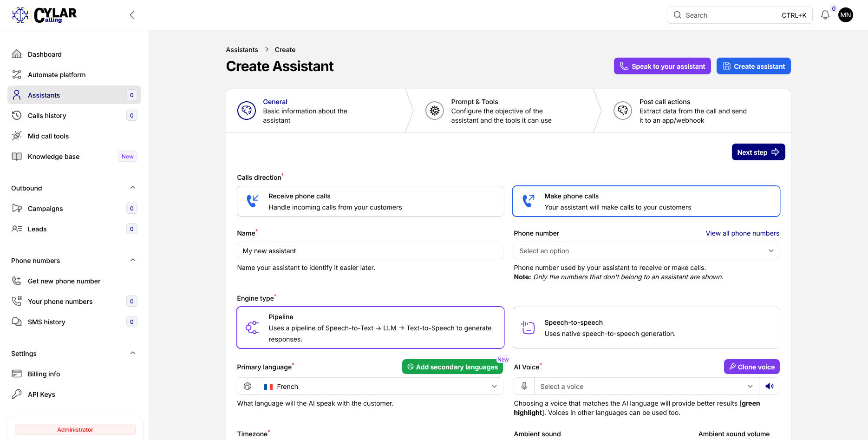Click Speak to your assistant button
This screenshot has height=440, width=868.
point(662,66)
